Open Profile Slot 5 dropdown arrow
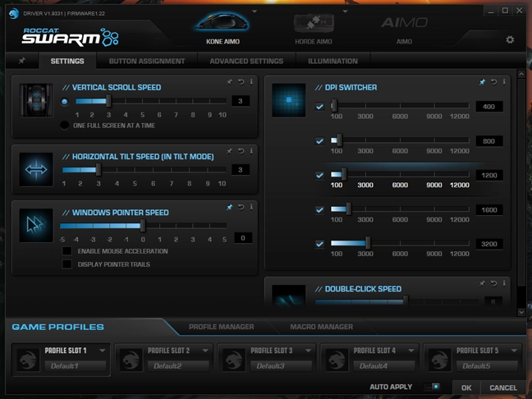The image size is (532, 399). (x=514, y=351)
